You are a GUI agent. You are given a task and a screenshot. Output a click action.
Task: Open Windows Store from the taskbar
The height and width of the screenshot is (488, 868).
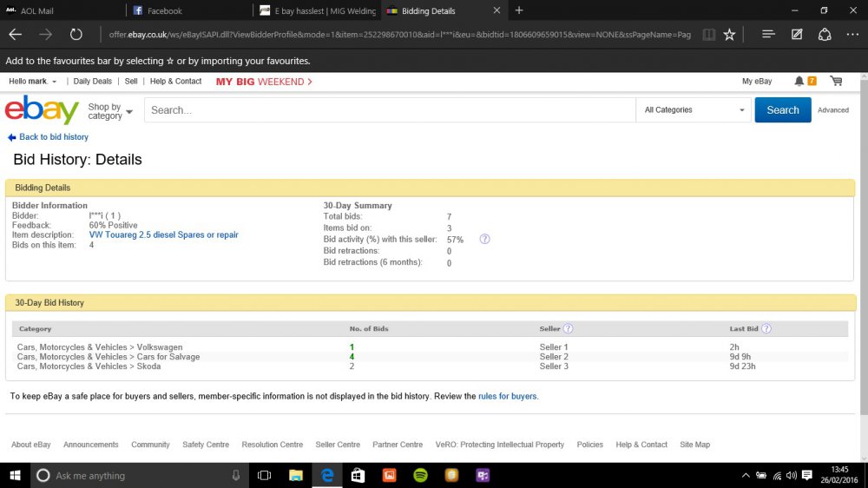(x=358, y=475)
